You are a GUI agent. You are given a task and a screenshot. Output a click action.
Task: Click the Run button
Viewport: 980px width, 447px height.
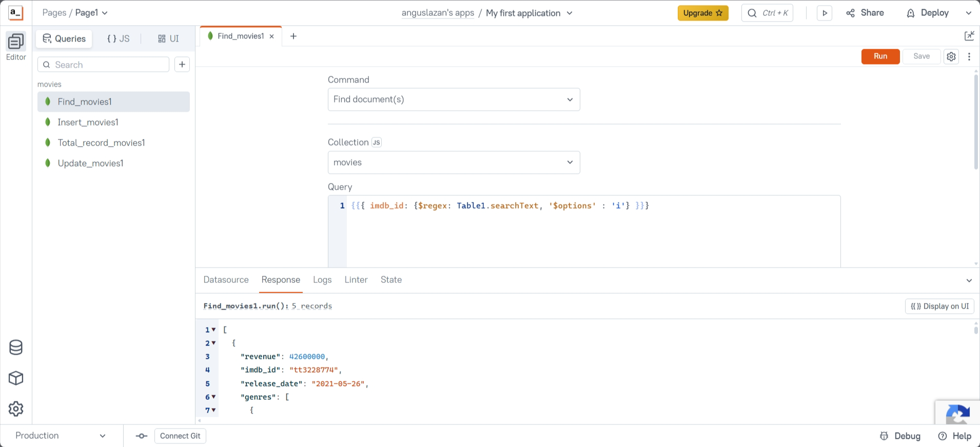click(x=880, y=56)
